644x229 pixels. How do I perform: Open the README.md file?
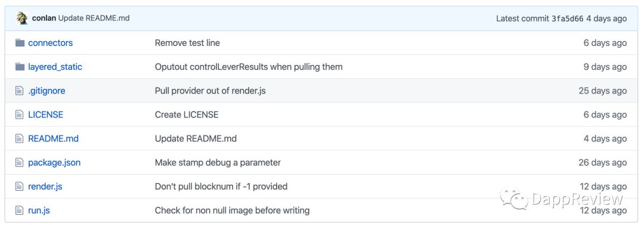(54, 139)
